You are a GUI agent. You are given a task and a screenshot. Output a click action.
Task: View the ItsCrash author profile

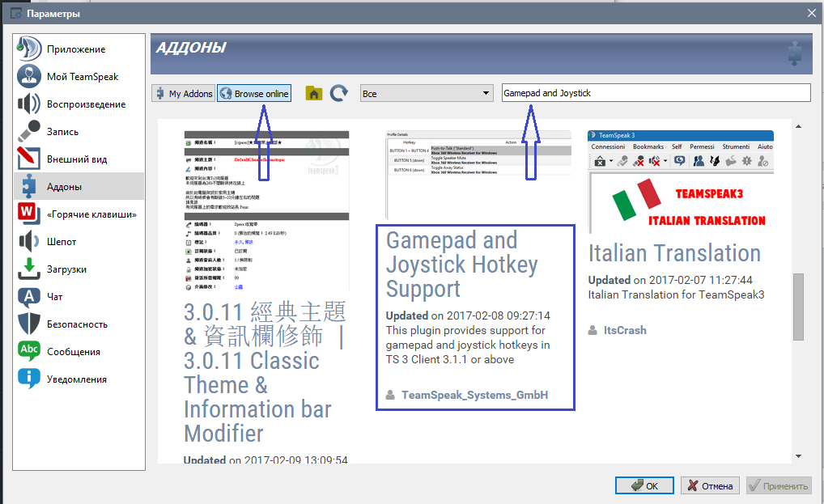point(625,330)
